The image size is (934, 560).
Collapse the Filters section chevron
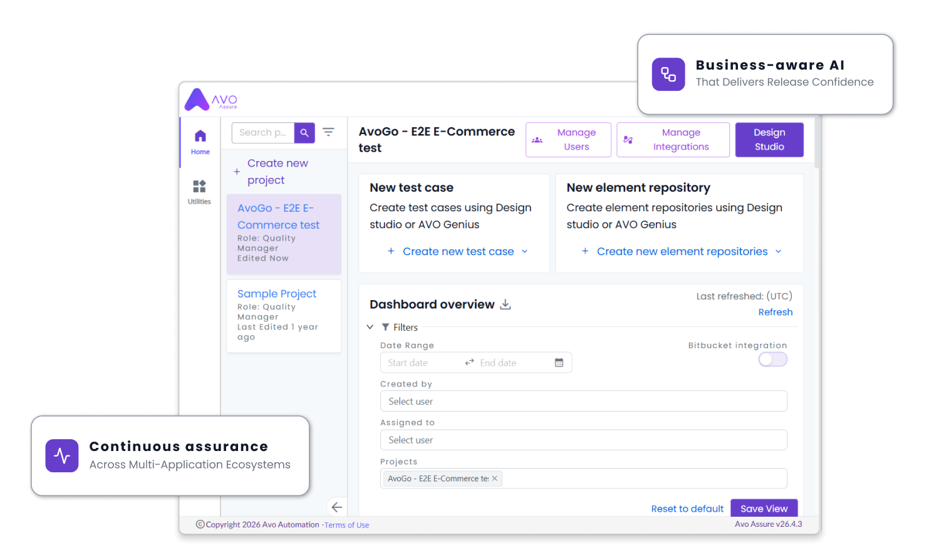[x=370, y=327]
